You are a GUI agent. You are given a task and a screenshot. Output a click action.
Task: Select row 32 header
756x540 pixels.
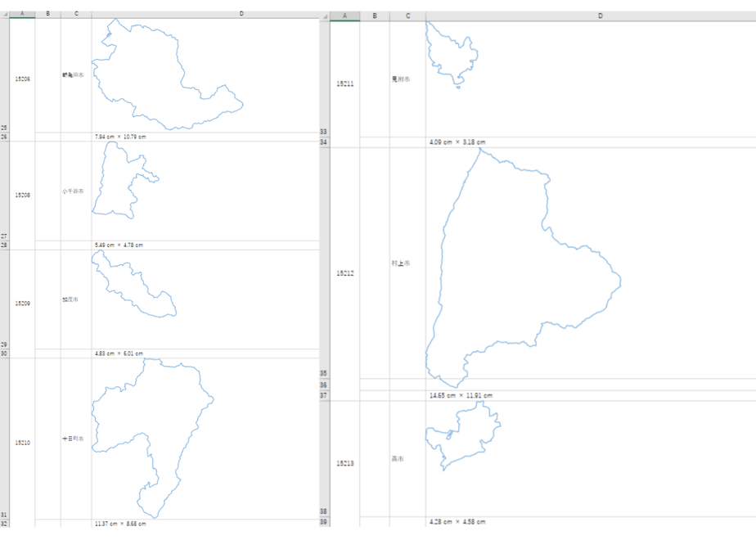click(x=4, y=524)
